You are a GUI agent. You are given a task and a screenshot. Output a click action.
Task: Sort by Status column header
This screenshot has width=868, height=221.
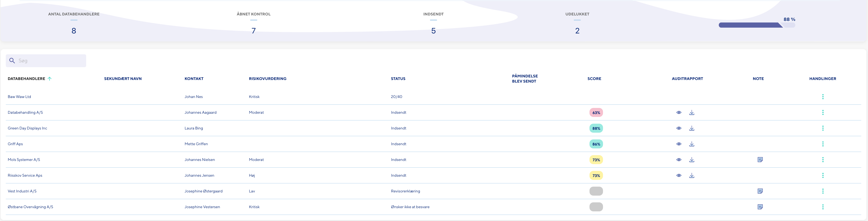point(398,79)
